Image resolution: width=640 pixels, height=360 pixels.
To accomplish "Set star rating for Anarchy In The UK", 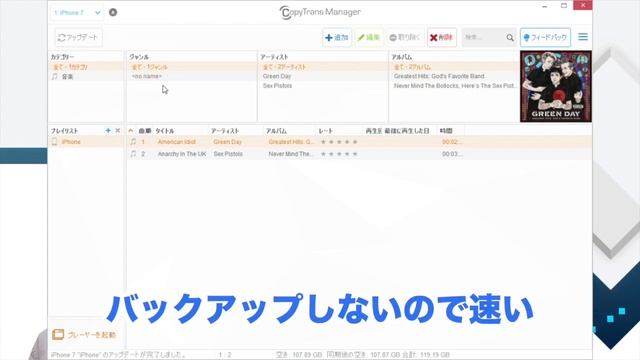I will 339,154.
